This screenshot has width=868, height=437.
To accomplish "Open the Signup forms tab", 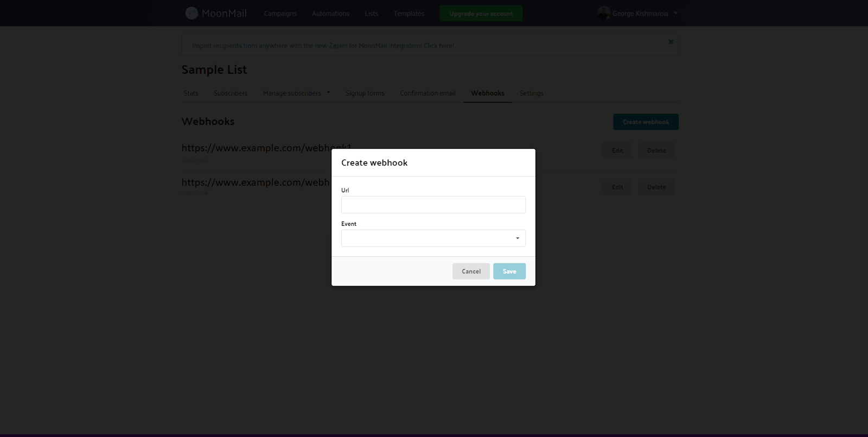I will click(365, 93).
